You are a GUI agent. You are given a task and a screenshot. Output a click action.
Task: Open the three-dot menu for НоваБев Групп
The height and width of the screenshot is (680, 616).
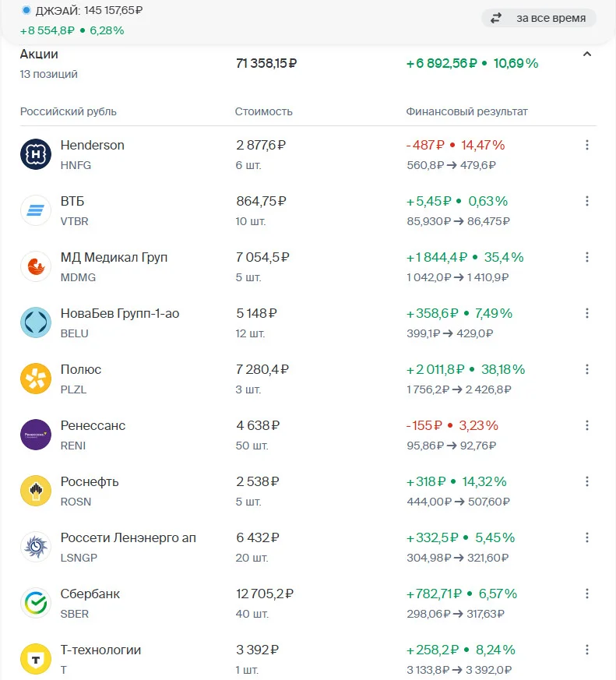click(x=587, y=313)
